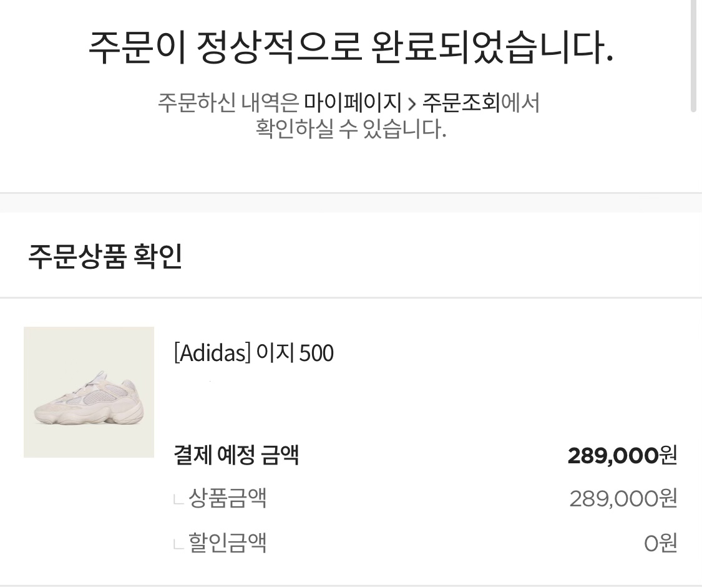Click the indent marker beside 상품금액
Viewport: 702px width, 588px height.
(178, 499)
